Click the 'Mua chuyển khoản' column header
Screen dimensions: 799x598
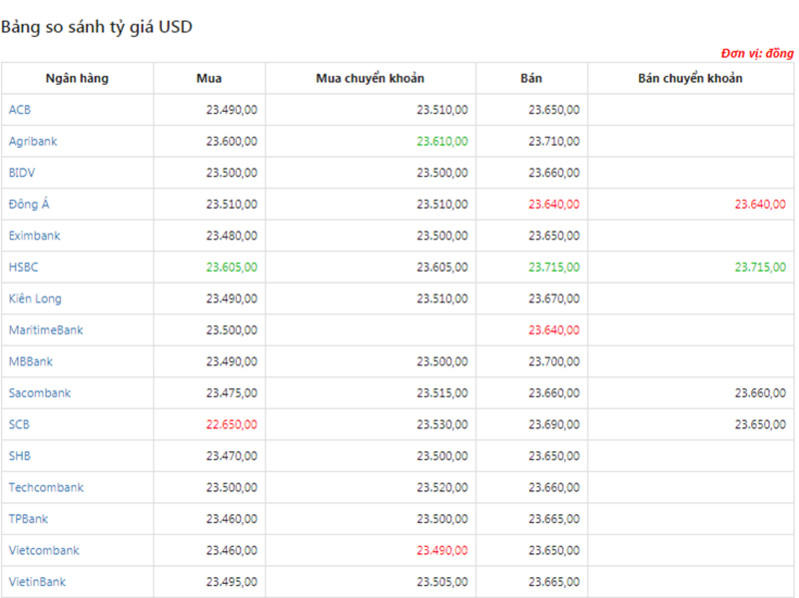coord(370,78)
